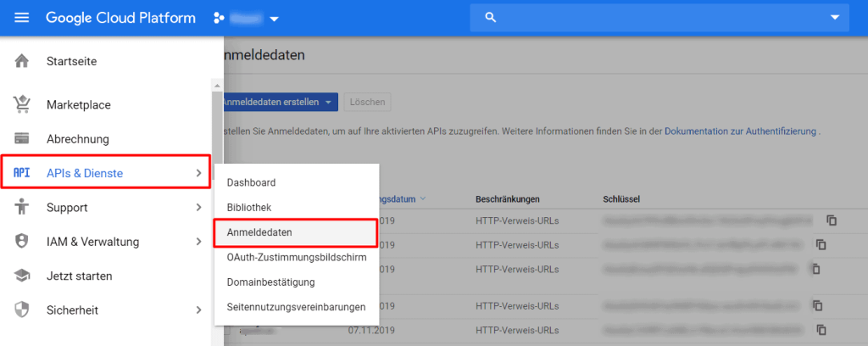Click the Marketplace cart icon
The height and width of the screenshot is (346, 868).
pos(21,104)
